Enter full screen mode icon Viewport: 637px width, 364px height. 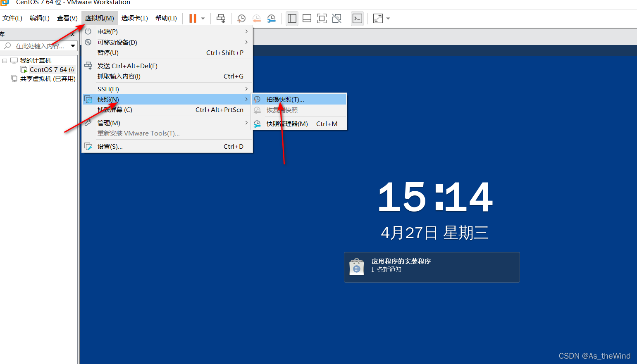(322, 18)
